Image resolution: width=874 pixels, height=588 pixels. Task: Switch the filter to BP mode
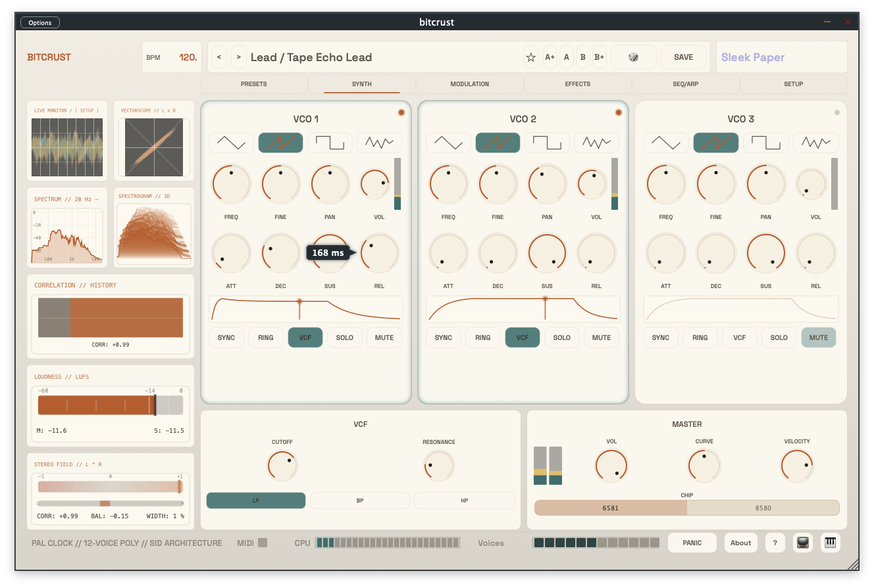point(360,501)
